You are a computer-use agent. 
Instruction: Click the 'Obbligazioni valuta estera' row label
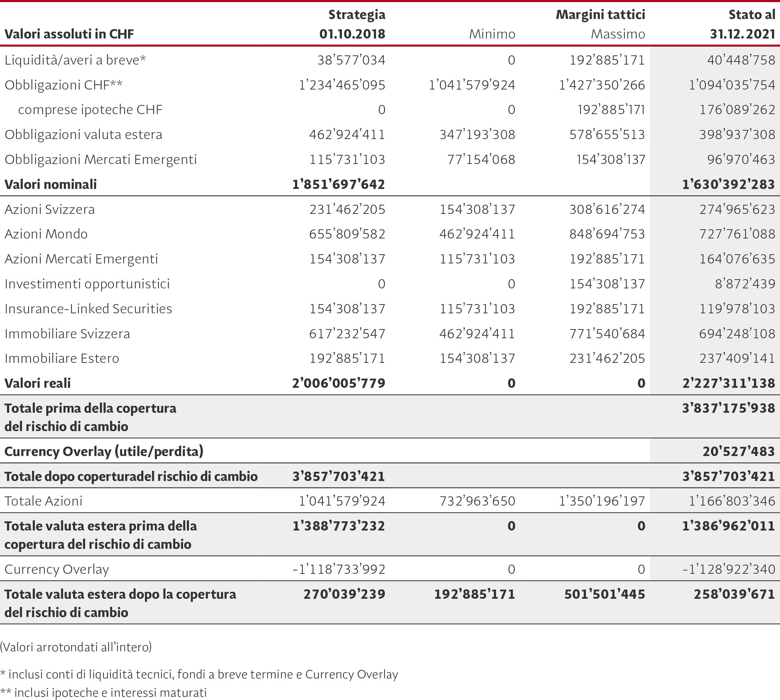(83, 135)
